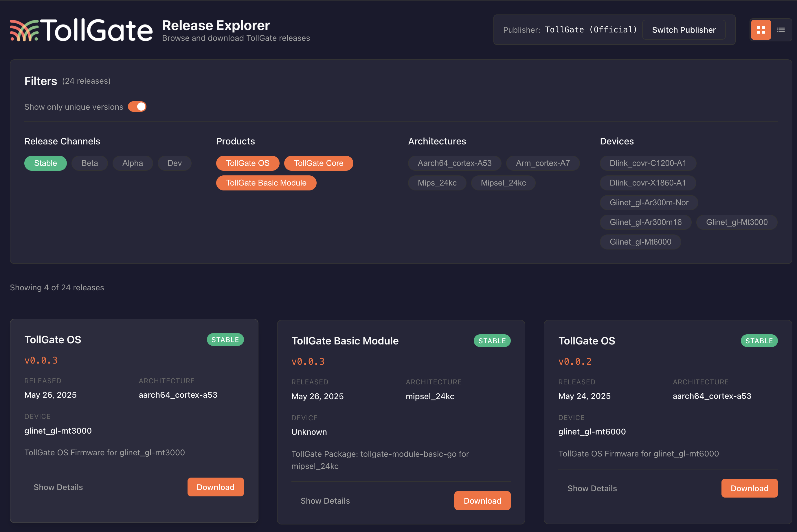Screen dimensions: 797x532
Task: Click mipsel_24kc architecture value
Action: click(430, 396)
